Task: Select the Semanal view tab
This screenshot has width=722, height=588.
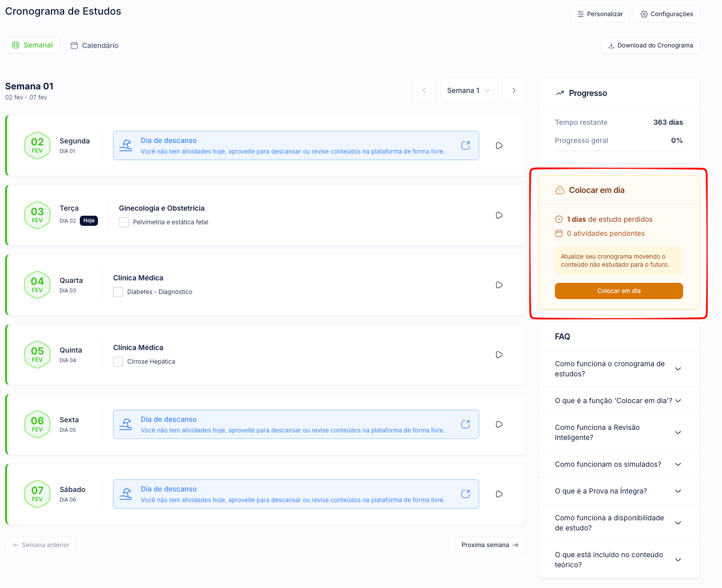Action: point(32,45)
